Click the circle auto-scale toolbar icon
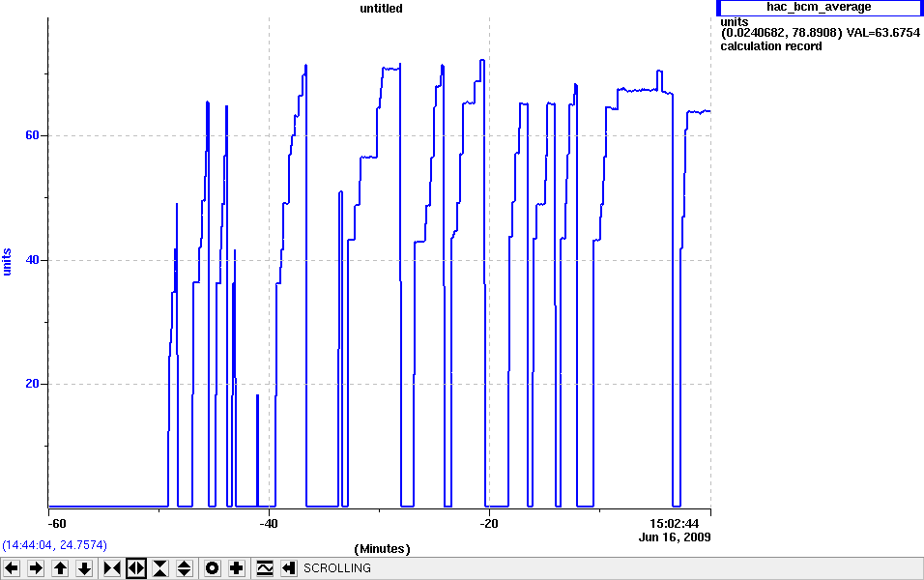 tap(212, 568)
